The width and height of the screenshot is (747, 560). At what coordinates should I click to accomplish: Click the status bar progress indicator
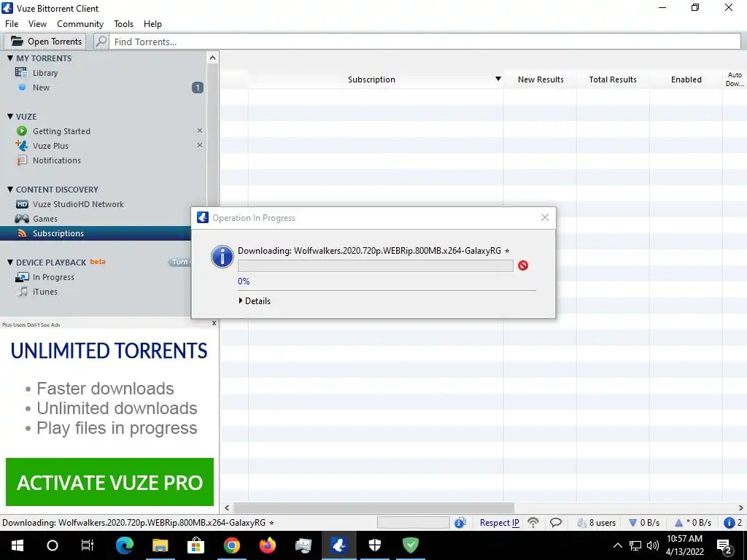[x=413, y=523]
